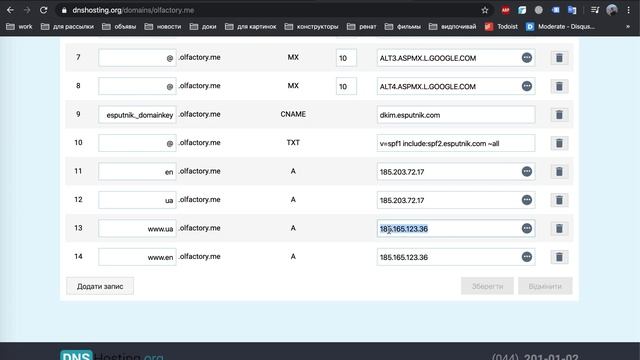Open the 'work' bookmarks folder

(x=19, y=27)
